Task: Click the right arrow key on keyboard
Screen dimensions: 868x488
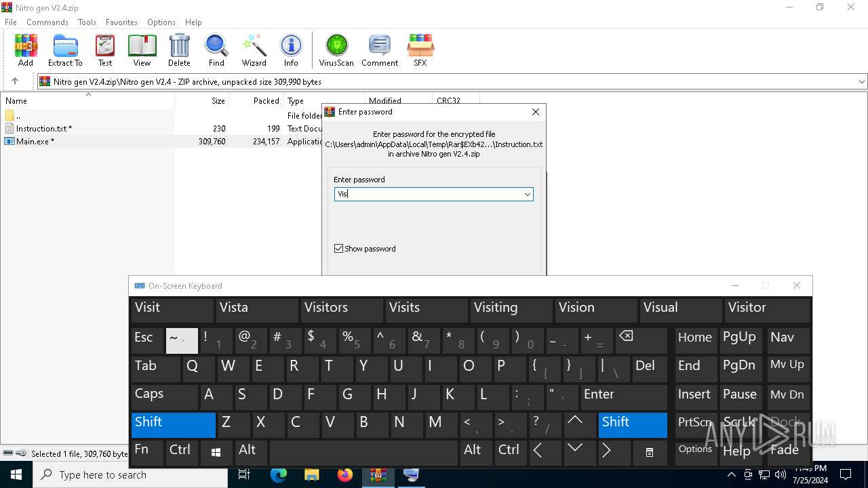Action: [613, 452]
